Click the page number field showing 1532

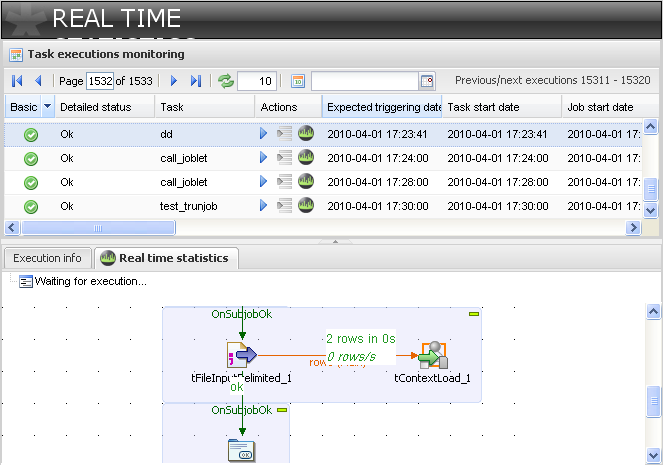[x=100, y=81]
